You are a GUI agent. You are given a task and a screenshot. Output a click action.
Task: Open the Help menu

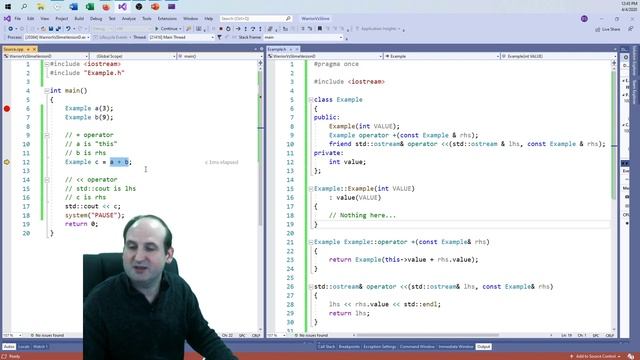(x=209, y=18)
